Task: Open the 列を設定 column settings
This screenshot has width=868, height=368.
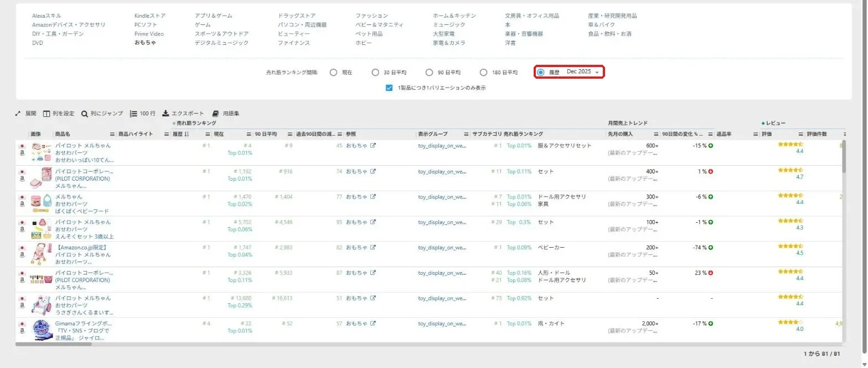Action: click(59, 113)
